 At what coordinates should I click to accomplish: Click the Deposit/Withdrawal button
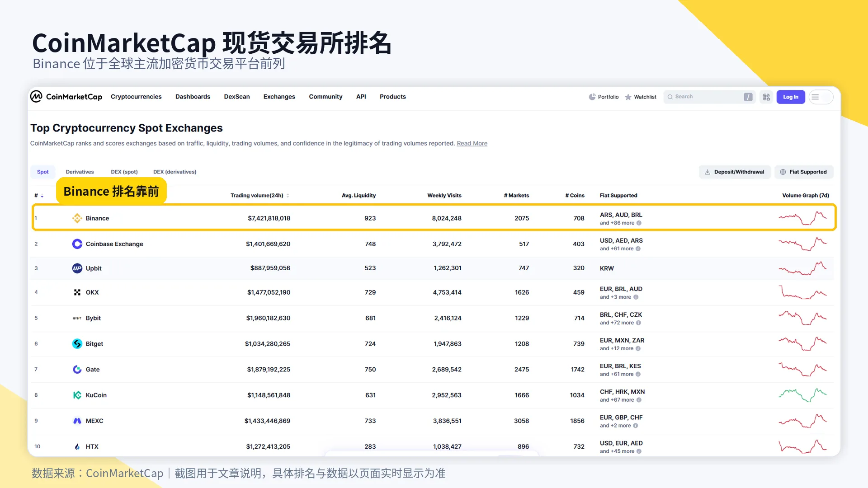click(x=735, y=172)
